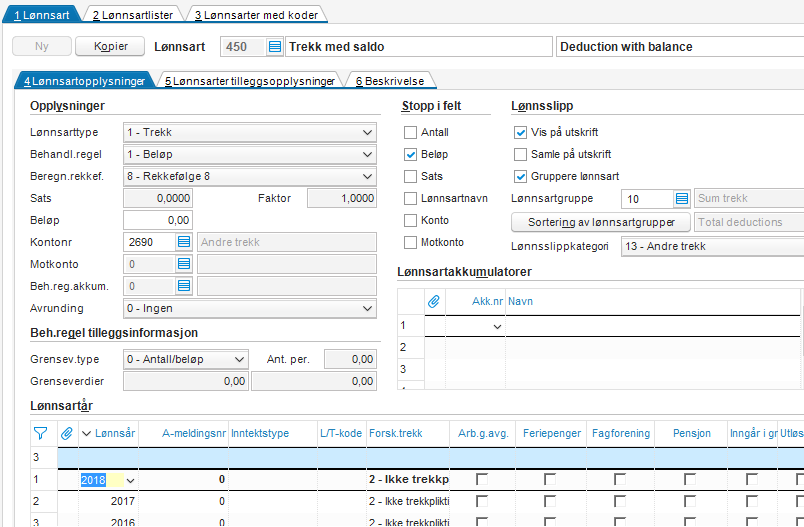Screen dimensions: 804x527
Task: Click the L/T-kode column header
Action: click(342, 434)
